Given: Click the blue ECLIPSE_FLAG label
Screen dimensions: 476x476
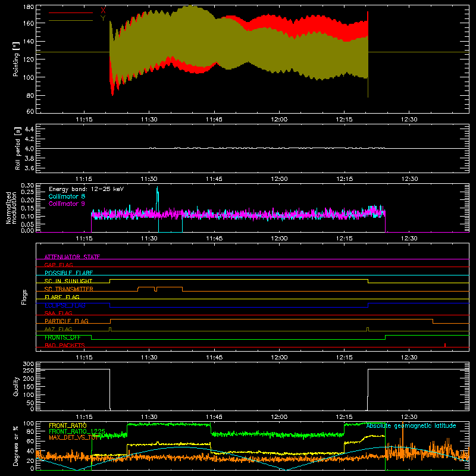Looking at the screenshot, I should coord(65,305).
